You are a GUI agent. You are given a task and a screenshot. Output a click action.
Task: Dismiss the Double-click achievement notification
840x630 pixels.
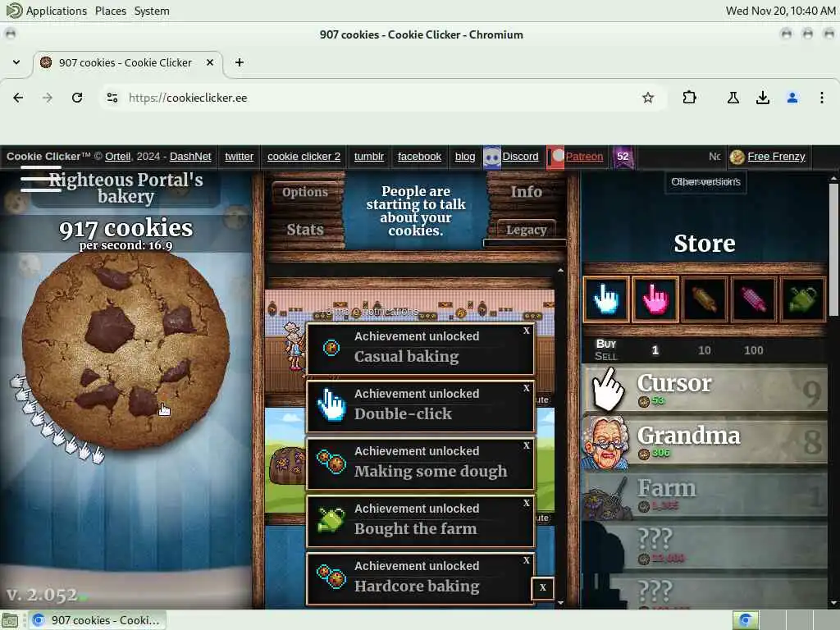(527, 388)
